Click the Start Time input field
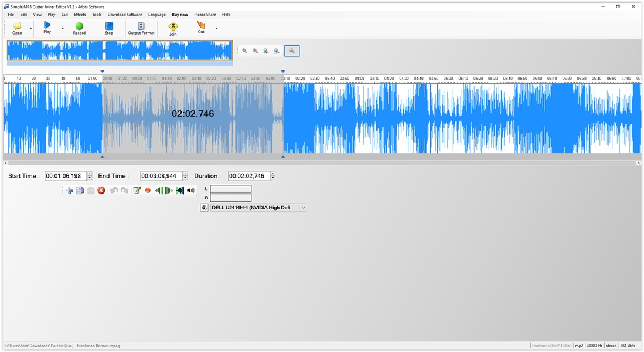Viewport: 644px width, 352px height. pyautogui.click(x=66, y=176)
